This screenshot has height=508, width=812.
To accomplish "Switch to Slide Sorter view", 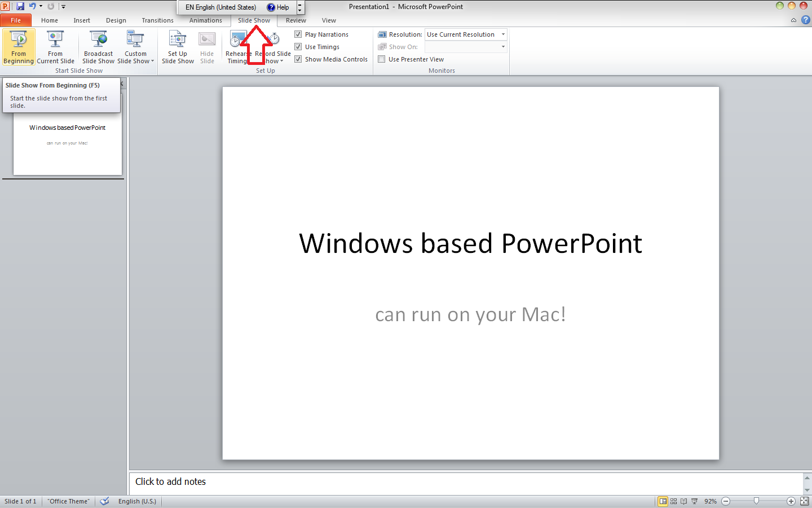I will pyautogui.click(x=673, y=501).
